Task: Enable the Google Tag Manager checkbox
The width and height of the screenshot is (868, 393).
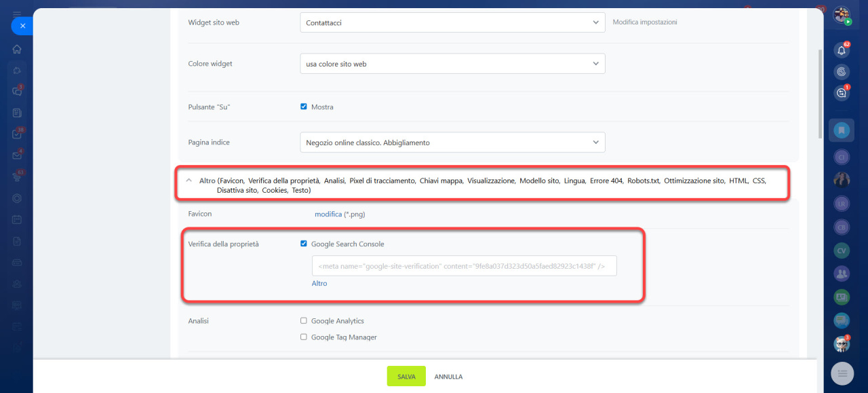Action: (x=304, y=337)
